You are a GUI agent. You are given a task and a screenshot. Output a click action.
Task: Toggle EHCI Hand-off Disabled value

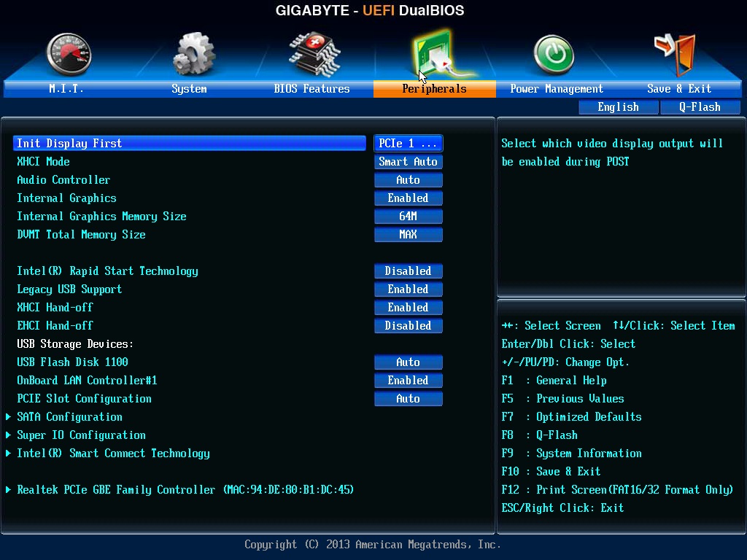tap(409, 326)
